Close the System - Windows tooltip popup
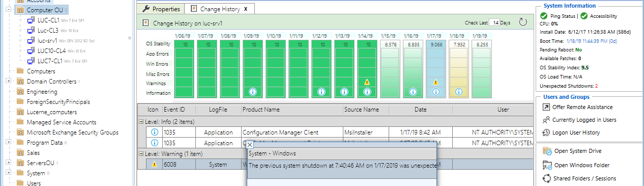The height and width of the screenshot is (186, 644). pyautogui.click(x=250, y=145)
